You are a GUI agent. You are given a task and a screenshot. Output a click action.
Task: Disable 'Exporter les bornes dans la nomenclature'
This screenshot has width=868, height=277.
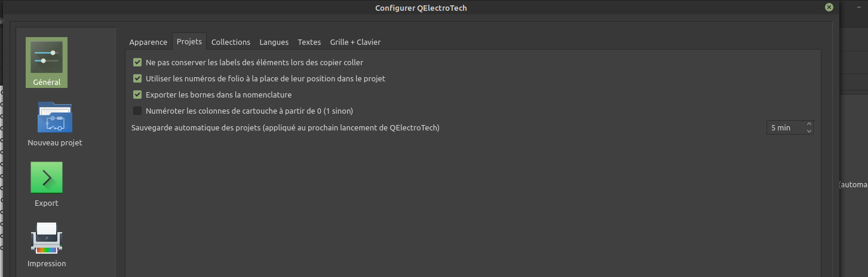tap(137, 95)
